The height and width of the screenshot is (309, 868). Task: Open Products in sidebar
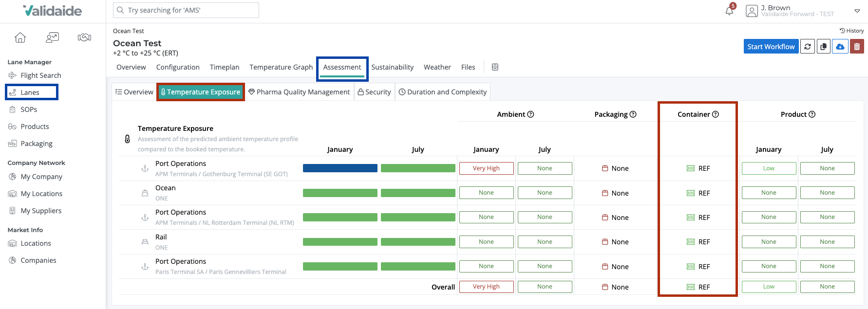(35, 127)
